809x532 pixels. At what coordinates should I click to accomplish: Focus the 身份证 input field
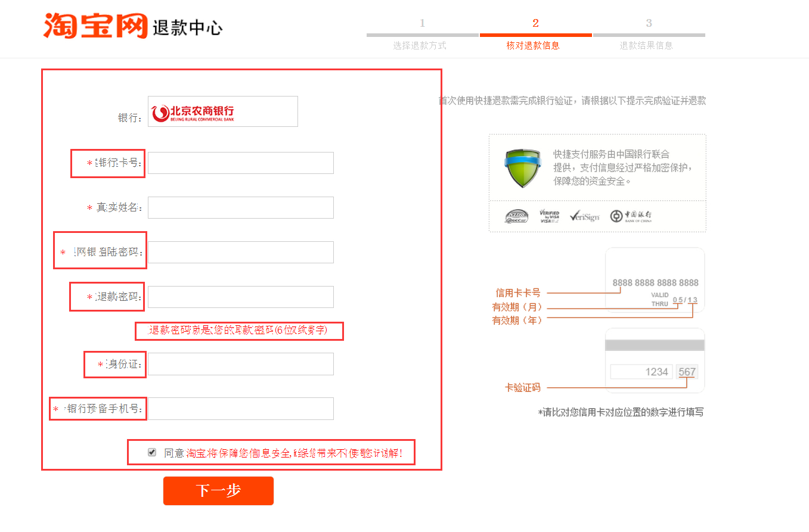[x=240, y=364]
